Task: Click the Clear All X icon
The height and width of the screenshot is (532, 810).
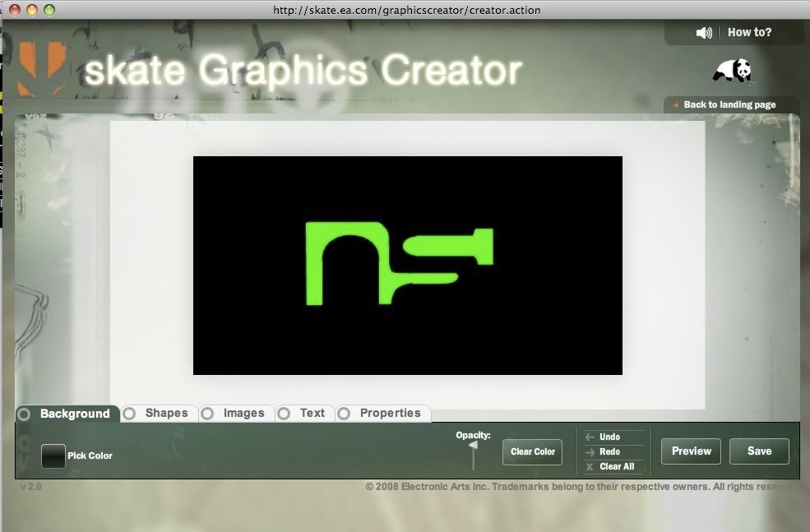Action: (x=590, y=467)
